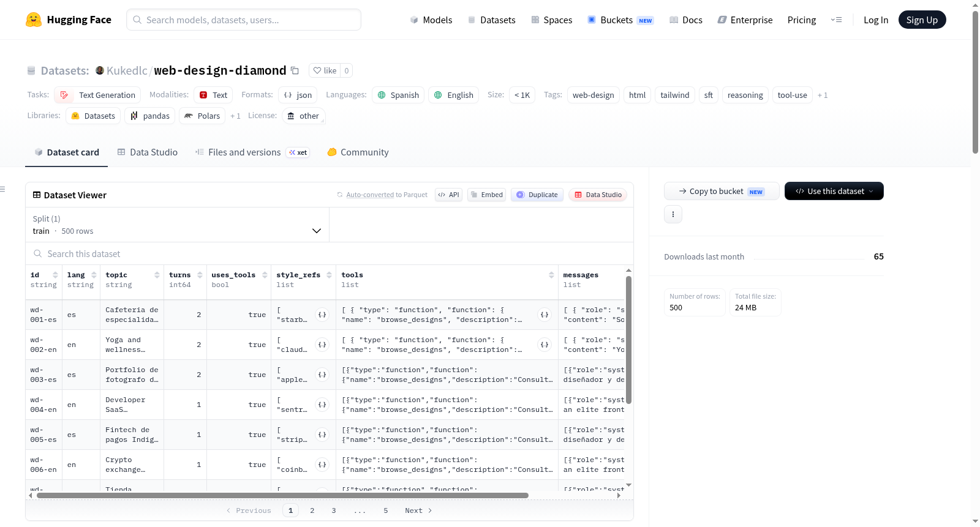
Task: Sort by the turns column
Action: (x=200, y=275)
